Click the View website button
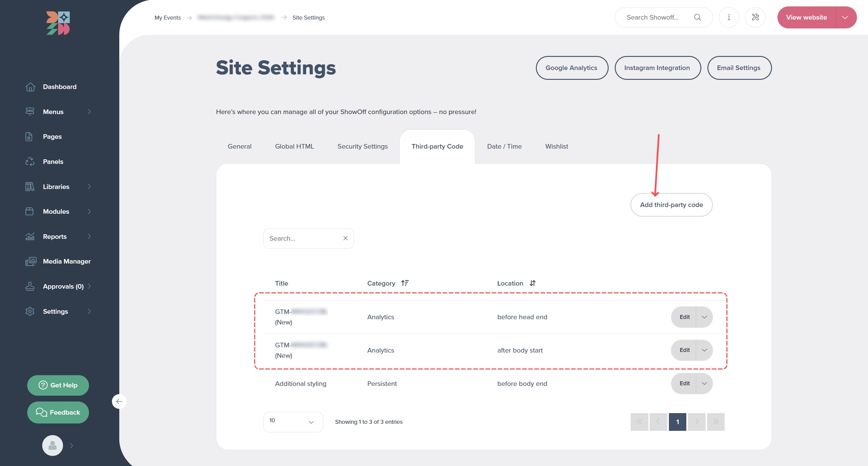The image size is (868, 466). (x=806, y=17)
